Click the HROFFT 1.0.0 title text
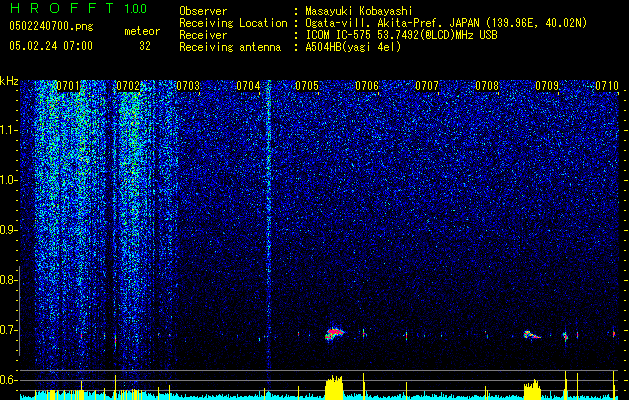 [78, 8]
